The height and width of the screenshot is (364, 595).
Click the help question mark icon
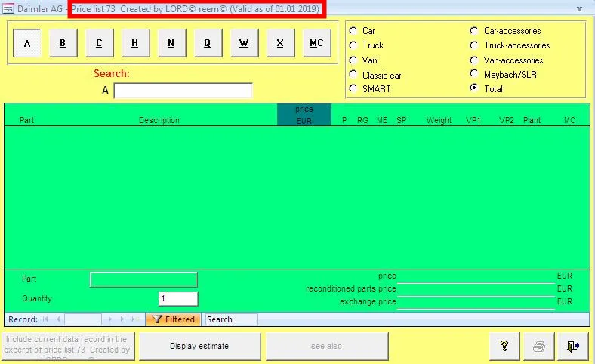(504, 346)
